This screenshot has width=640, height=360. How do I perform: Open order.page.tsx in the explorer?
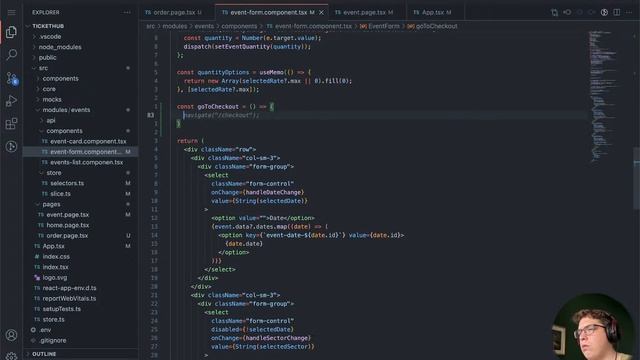[67, 236]
